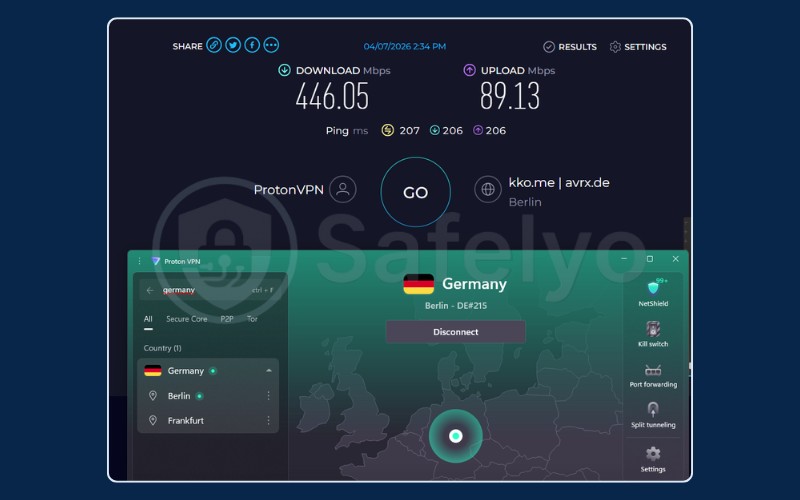Copy the Speedtest share link icon

pyautogui.click(x=214, y=45)
